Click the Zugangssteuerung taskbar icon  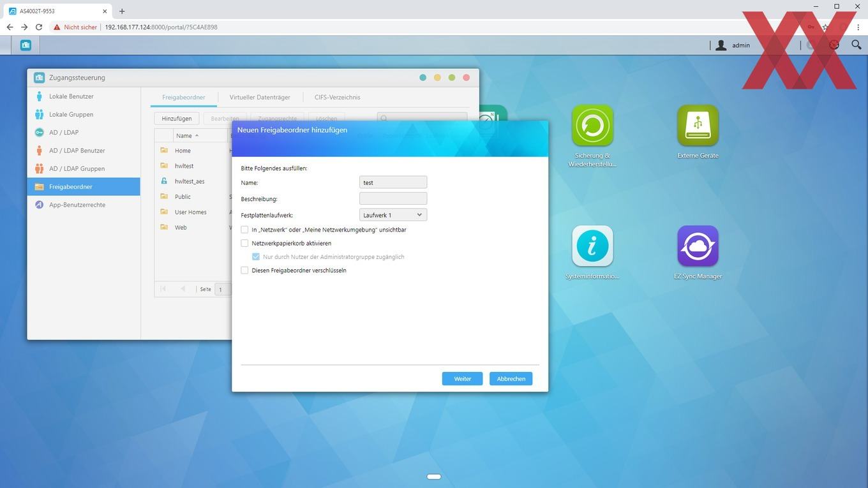point(26,45)
